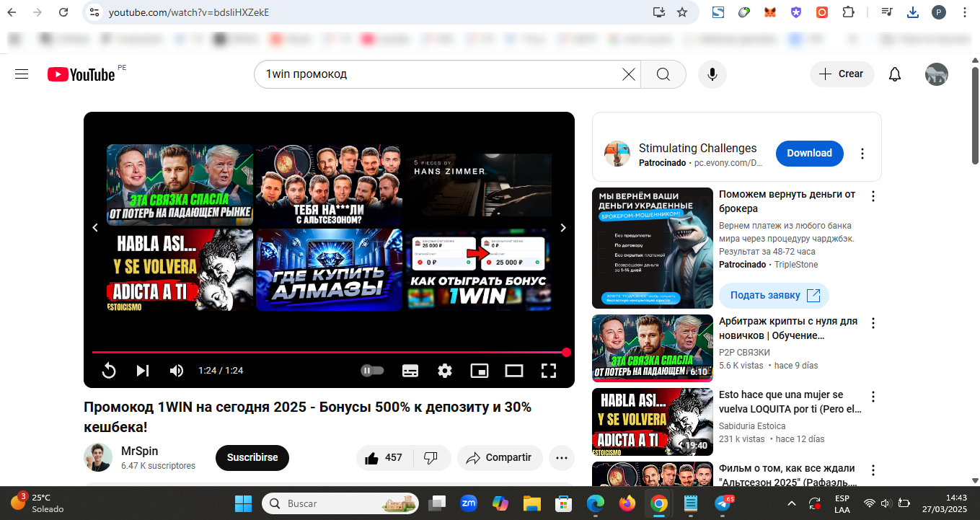Open options for 'Фильм о том' video
Screen dimensions: 980x520
pos(873,470)
